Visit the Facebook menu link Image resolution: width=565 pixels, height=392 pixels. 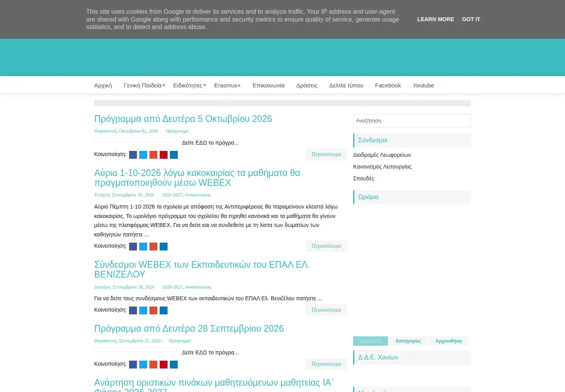click(x=388, y=85)
